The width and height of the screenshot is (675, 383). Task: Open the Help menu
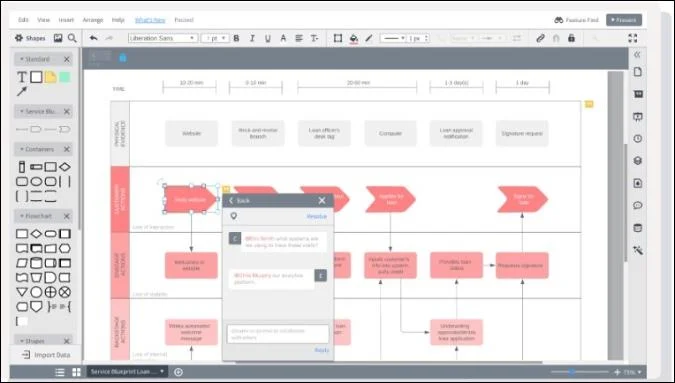(x=118, y=20)
